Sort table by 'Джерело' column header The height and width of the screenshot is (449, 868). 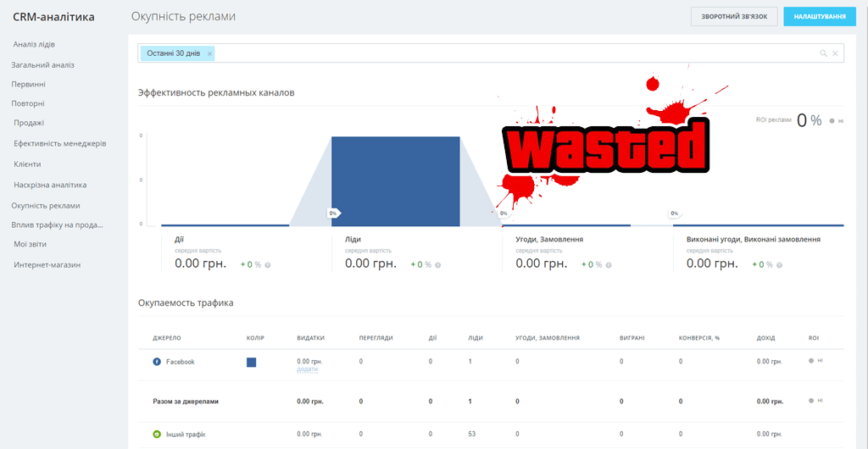(x=167, y=338)
